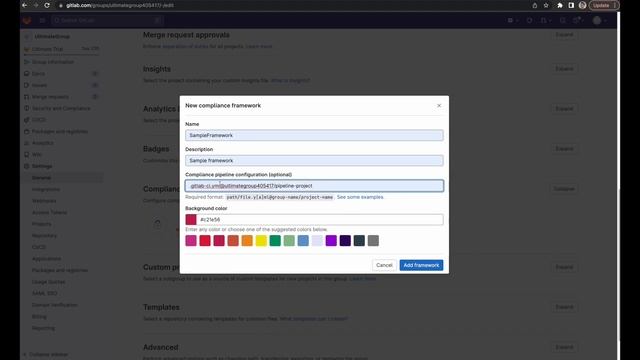The height and width of the screenshot is (360, 640).
Task: Open the What is Insights? link
Action: pos(290,81)
